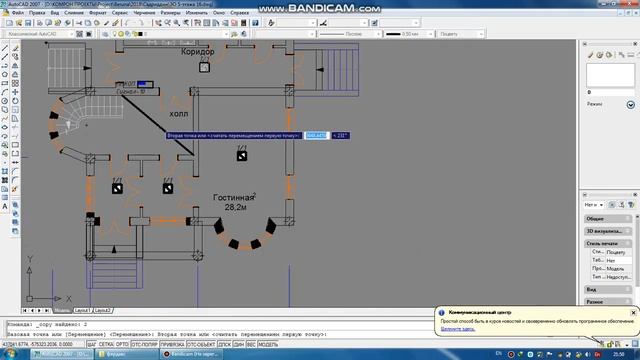Viewport: 640px width, 360px height.
Task: Open Help question mark icon
Action: [x=255, y=23]
